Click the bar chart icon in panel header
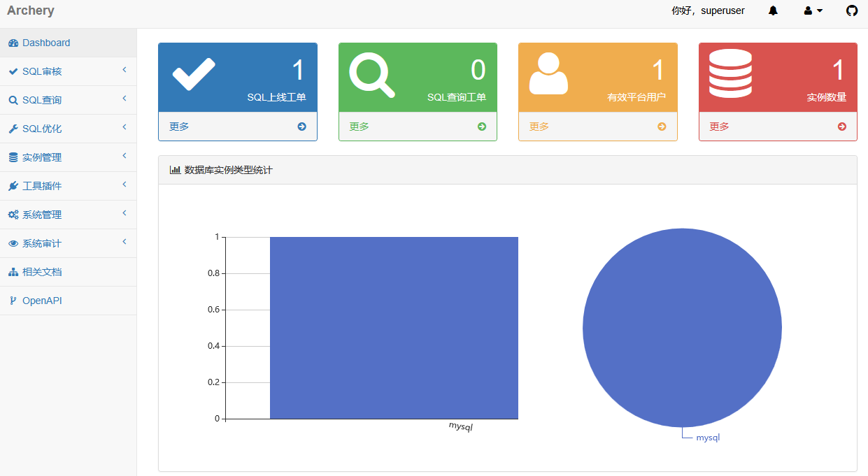868x476 pixels. point(175,170)
